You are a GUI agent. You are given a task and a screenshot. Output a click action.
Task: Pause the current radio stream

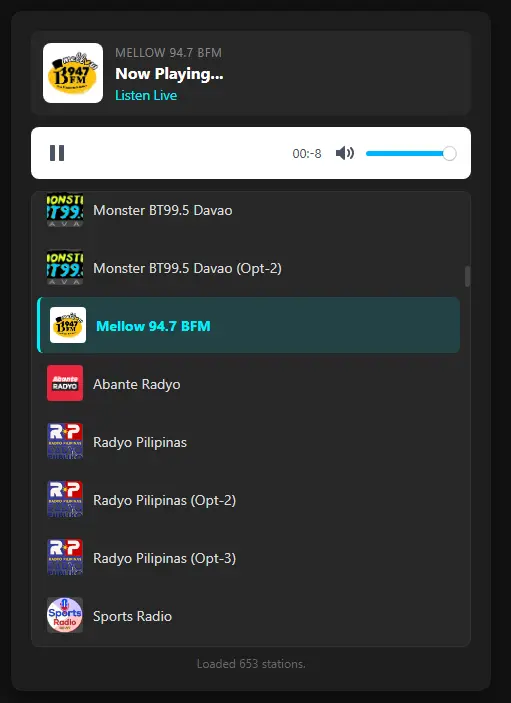57,153
